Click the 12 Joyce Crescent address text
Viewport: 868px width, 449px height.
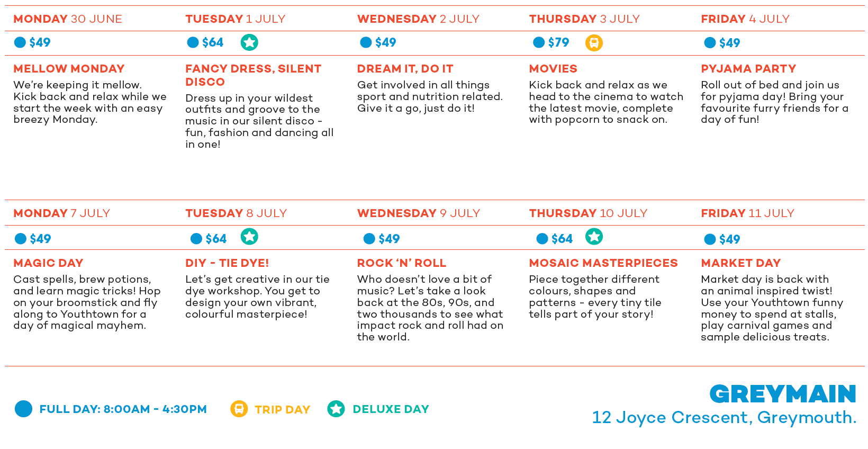724,418
